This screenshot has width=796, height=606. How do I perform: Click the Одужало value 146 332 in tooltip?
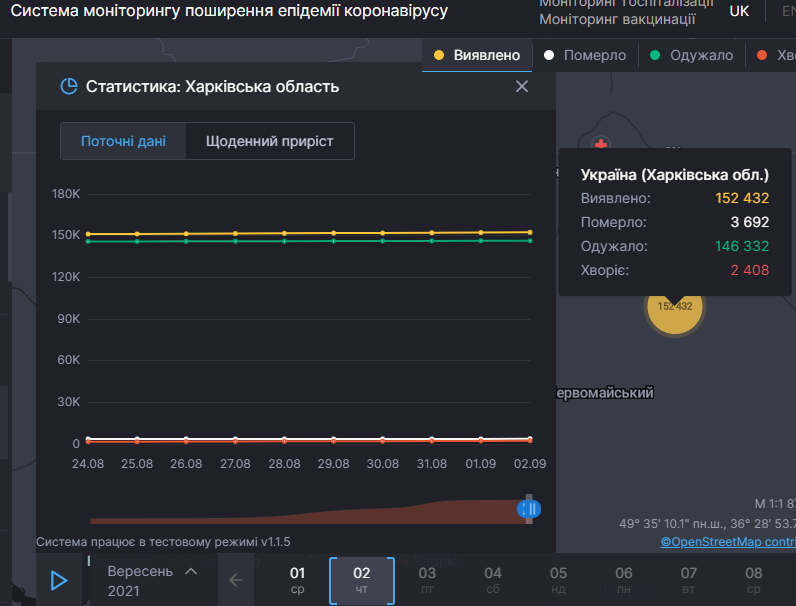742,246
